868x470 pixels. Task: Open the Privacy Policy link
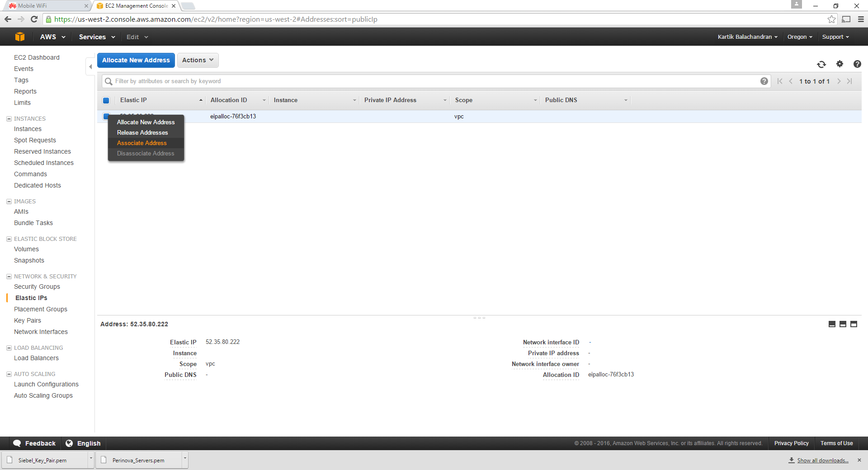pyautogui.click(x=791, y=443)
